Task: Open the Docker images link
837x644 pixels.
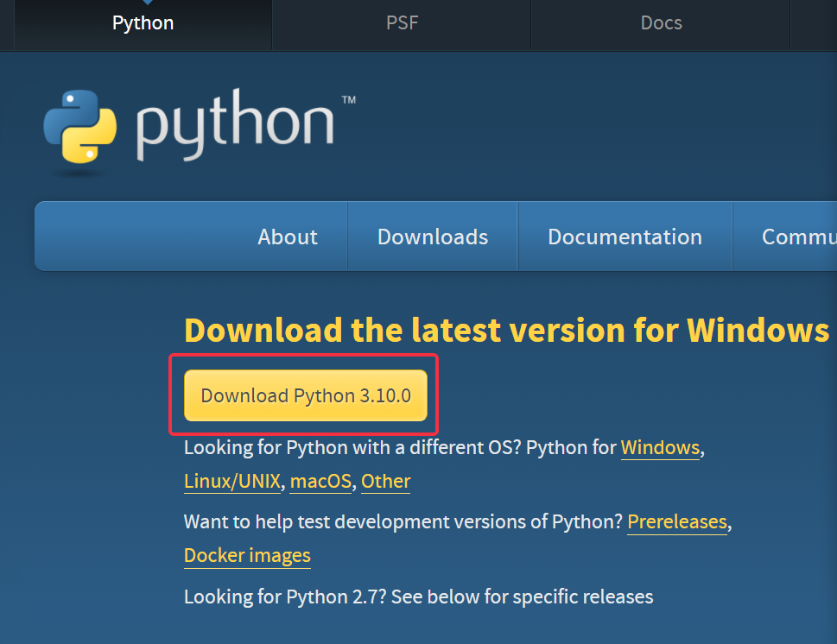Action: [247, 556]
